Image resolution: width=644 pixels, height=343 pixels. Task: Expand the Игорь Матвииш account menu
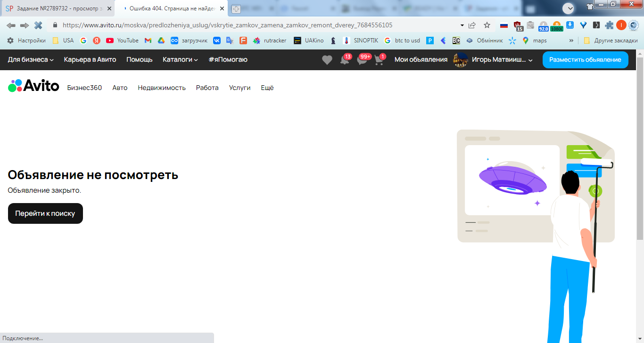coord(502,60)
